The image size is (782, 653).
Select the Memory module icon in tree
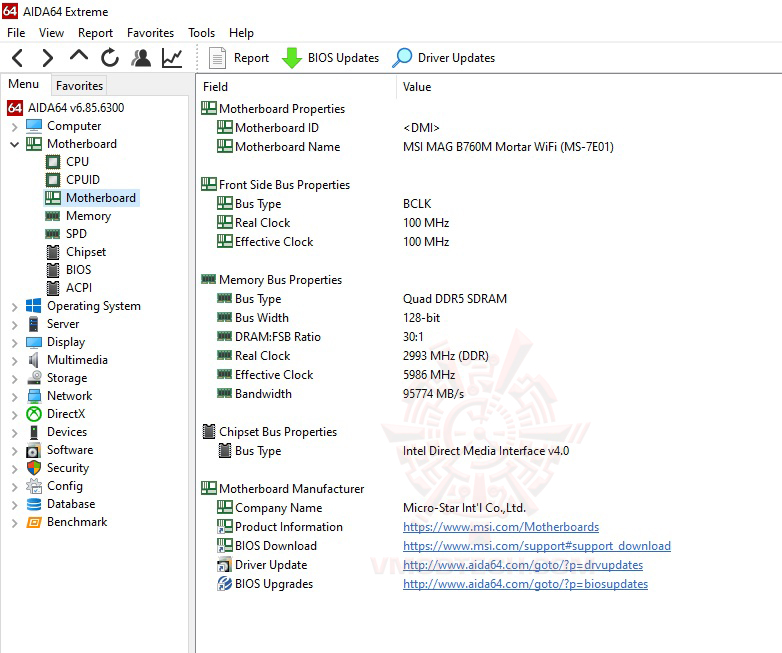point(53,216)
